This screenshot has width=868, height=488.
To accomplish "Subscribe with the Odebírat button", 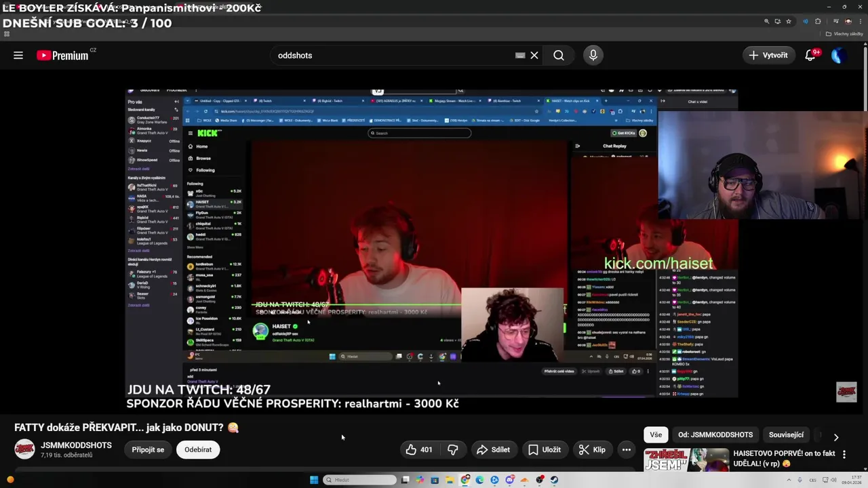I will pyautogui.click(x=198, y=449).
